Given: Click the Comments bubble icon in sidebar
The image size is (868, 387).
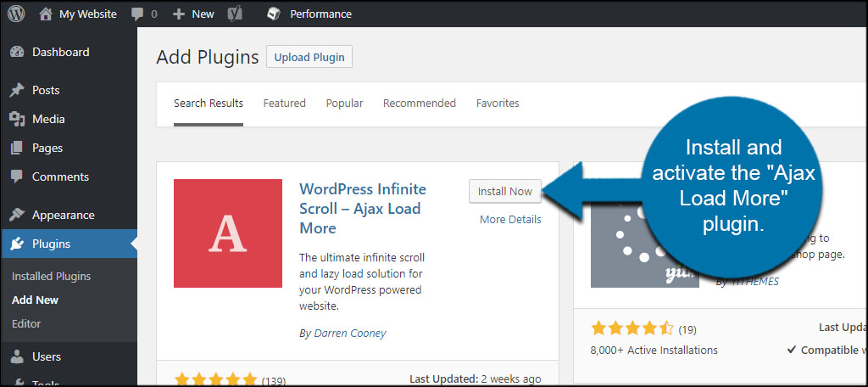Looking at the screenshot, I should click(x=17, y=177).
